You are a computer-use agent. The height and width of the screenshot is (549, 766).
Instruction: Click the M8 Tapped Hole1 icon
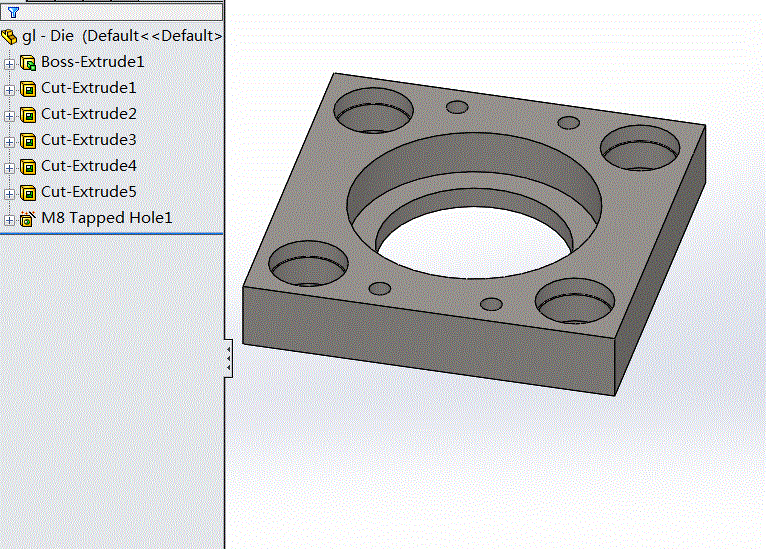[x=28, y=219]
